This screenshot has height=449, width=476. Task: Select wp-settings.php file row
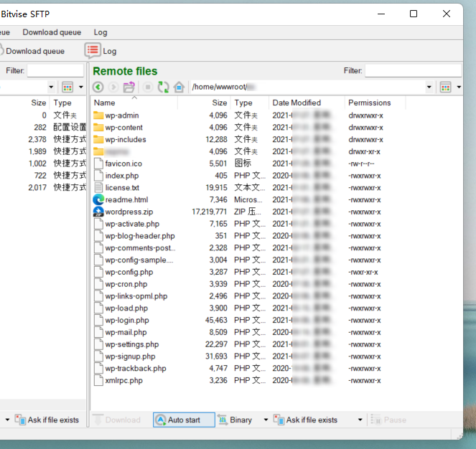pyautogui.click(x=248, y=344)
